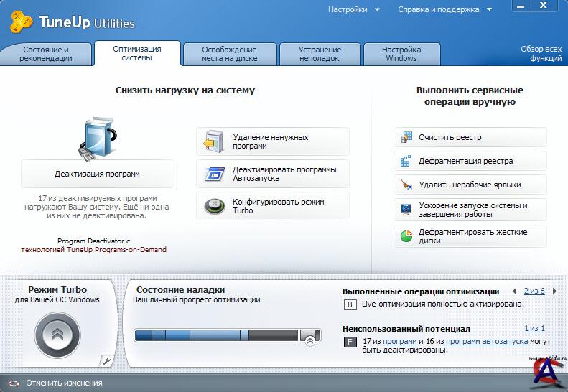The image size is (568, 392).
Task: Click the registry cleaner icon
Action: pos(406,137)
